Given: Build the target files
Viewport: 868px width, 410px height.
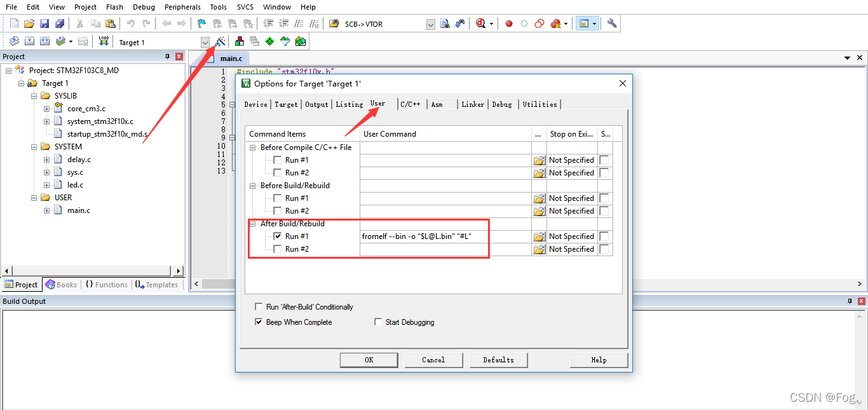Looking at the screenshot, I should pyautogui.click(x=29, y=41).
